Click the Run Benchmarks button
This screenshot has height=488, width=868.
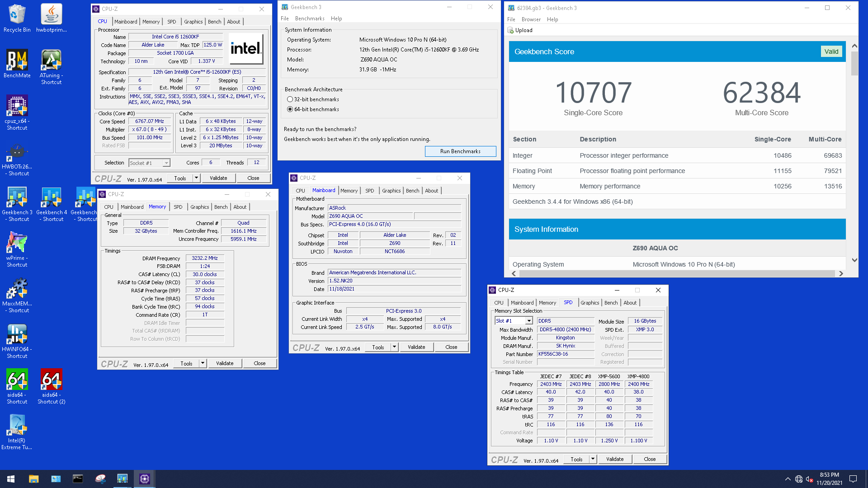tap(460, 151)
